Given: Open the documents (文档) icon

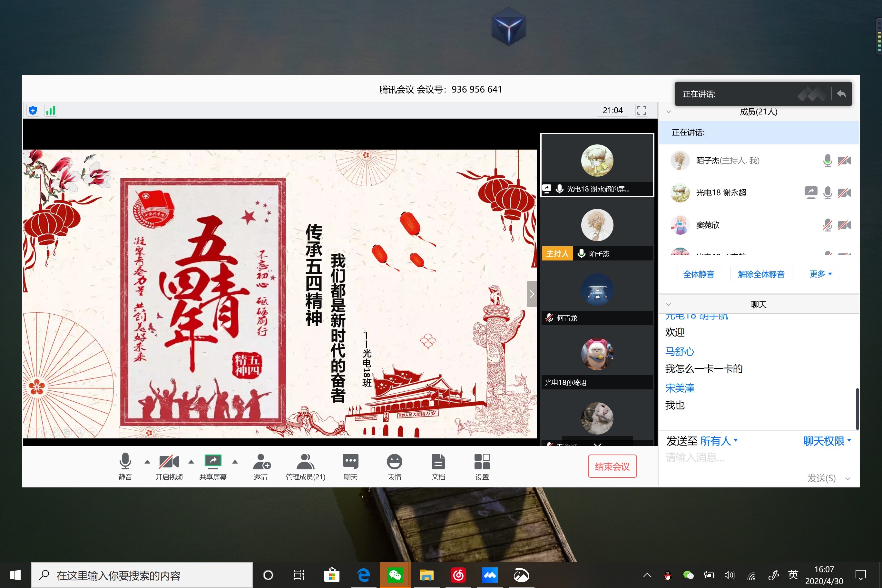Looking at the screenshot, I should tap(438, 462).
